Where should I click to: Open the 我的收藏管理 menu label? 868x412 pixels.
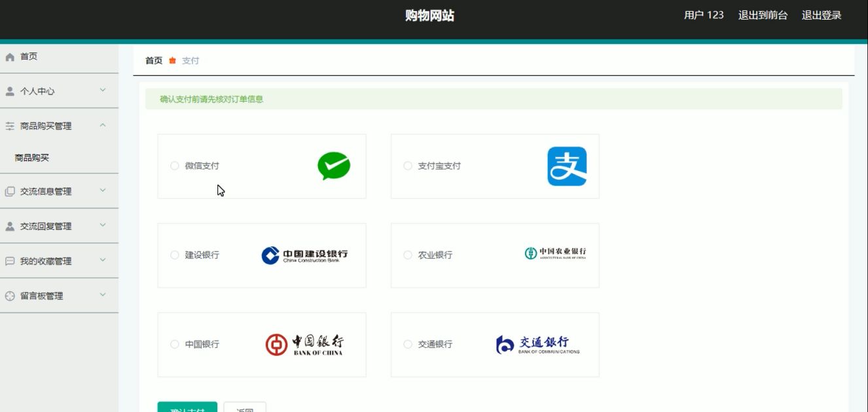(x=46, y=261)
